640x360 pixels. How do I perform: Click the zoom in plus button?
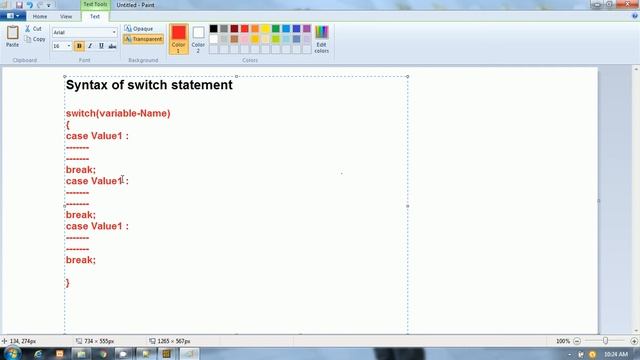click(634, 341)
